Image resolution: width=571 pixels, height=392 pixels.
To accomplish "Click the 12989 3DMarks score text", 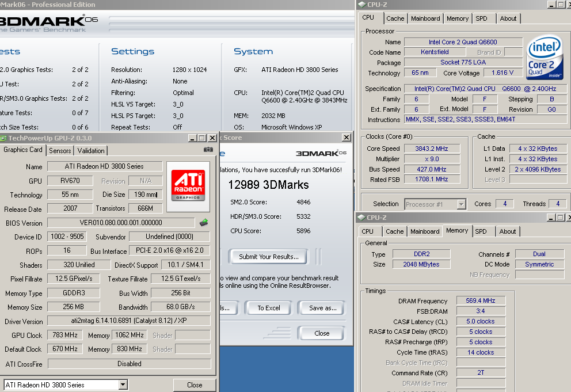I will [268, 185].
